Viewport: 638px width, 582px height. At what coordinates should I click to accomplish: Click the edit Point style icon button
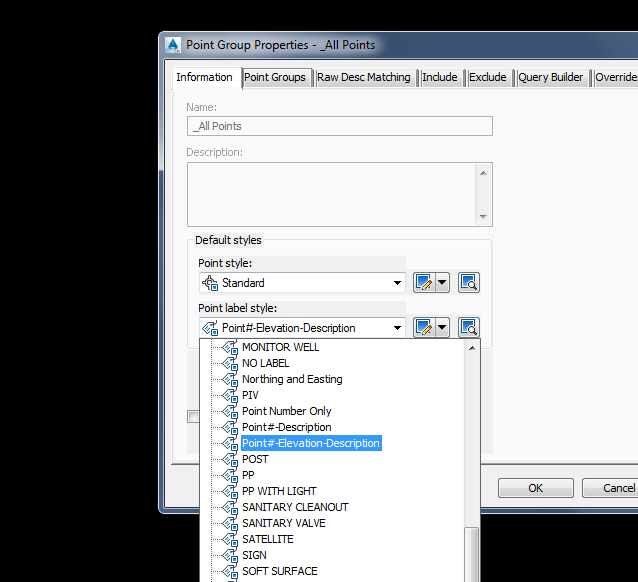pos(424,282)
